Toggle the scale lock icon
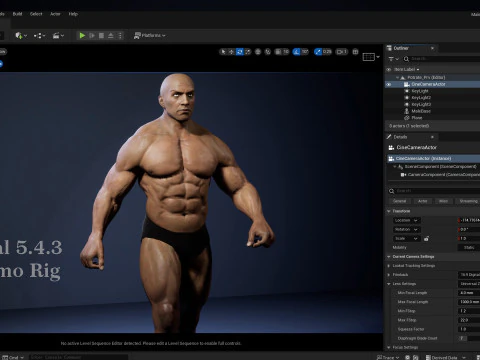Screen dimensions: 480x360 (426, 239)
